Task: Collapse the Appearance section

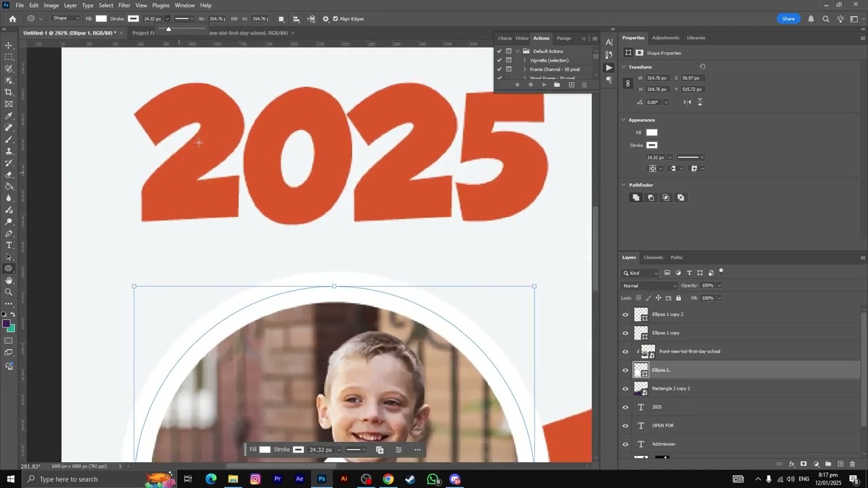Action: [x=624, y=120]
